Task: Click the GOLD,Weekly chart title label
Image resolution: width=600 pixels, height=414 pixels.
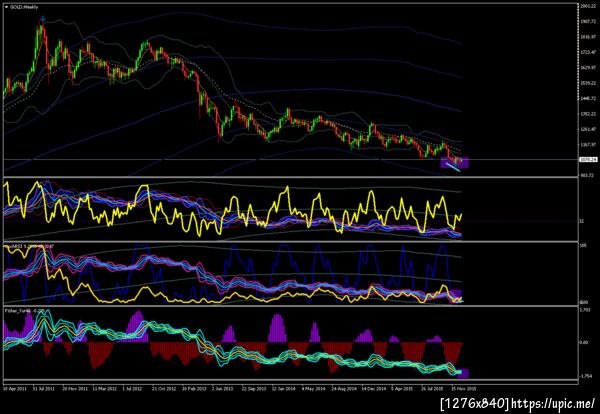Action: 24,7
